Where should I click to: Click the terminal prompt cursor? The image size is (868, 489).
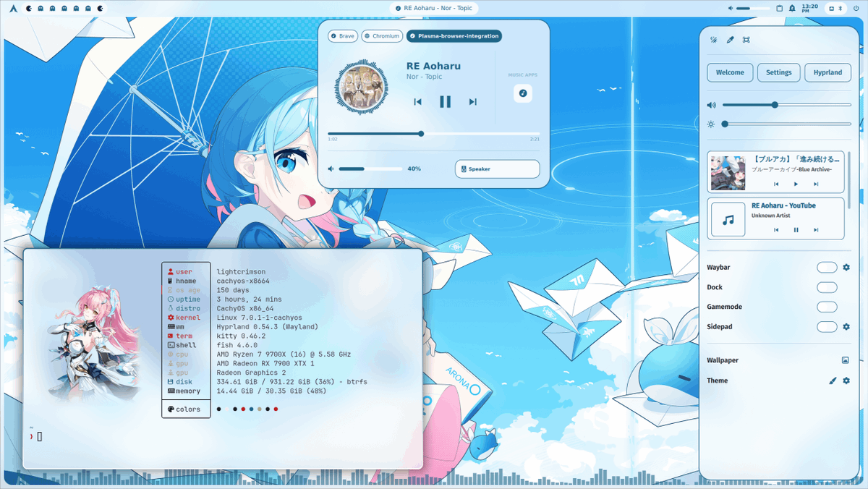pyautogui.click(x=40, y=436)
